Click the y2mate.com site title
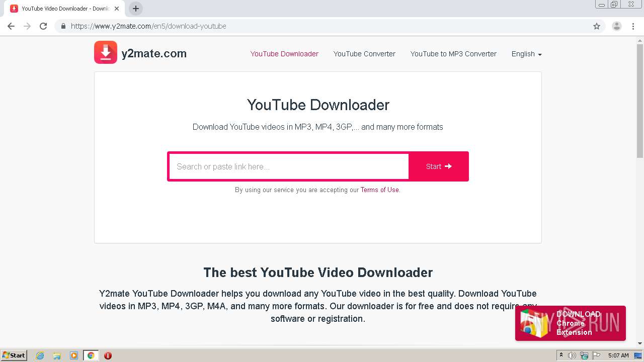This screenshot has height=362, width=644. [154, 53]
